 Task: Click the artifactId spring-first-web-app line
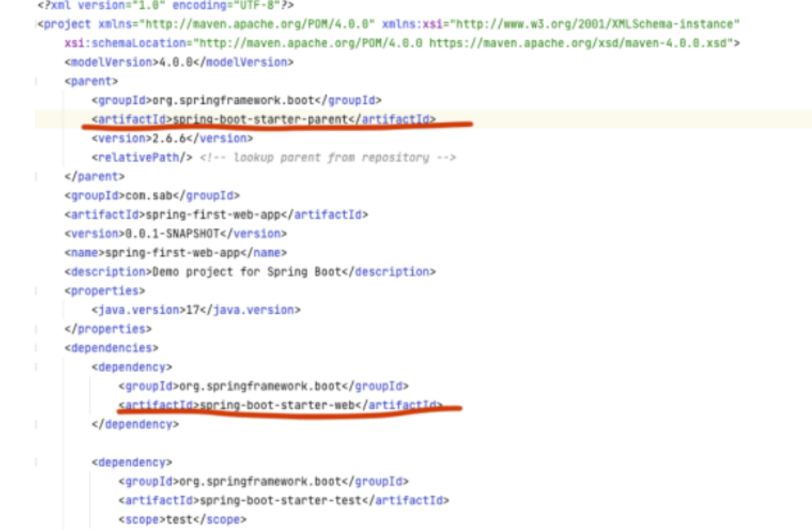216,215
